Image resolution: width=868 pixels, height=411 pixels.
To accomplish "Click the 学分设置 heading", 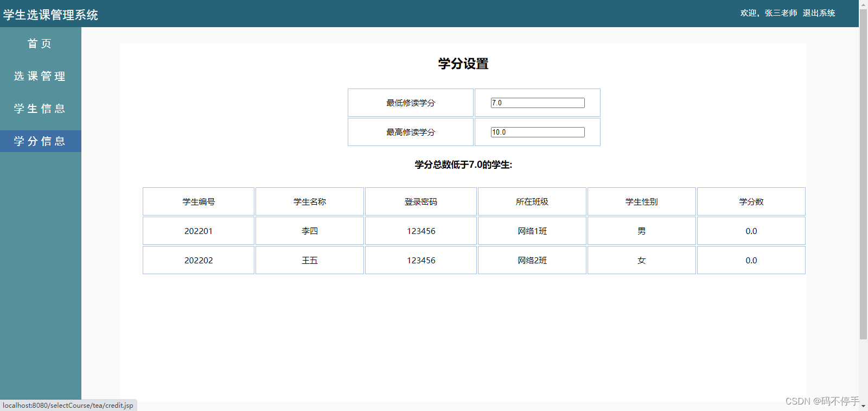I will coord(463,64).
